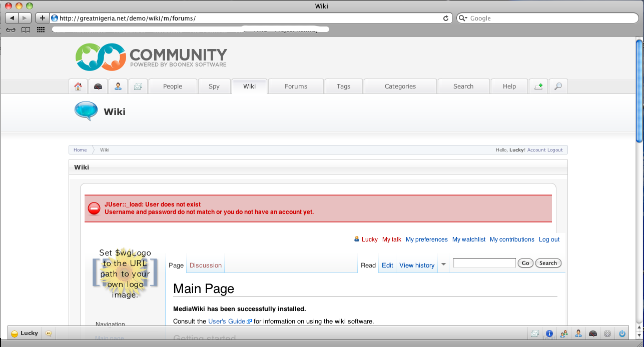644x347 pixels.
Task: Expand the dropdown arrow next to View history
Action: coord(443,265)
